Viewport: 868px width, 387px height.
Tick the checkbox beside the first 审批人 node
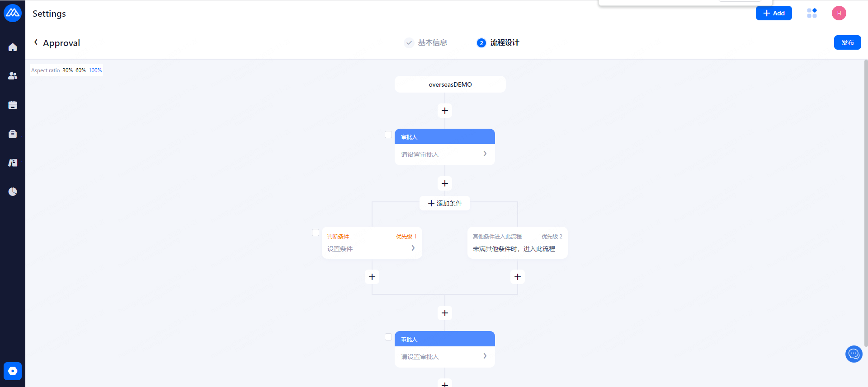point(388,135)
